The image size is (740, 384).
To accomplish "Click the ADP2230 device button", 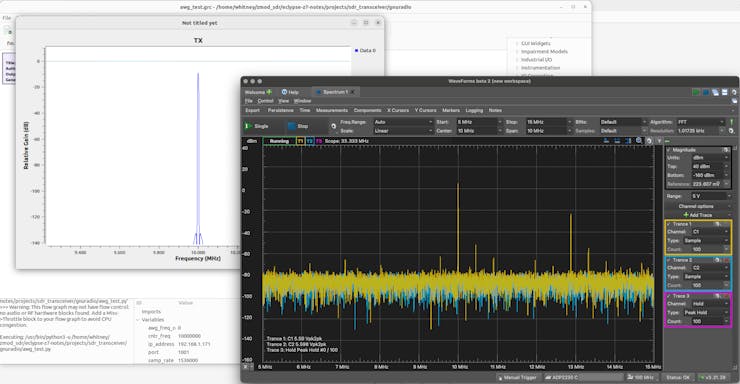I will [584, 377].
